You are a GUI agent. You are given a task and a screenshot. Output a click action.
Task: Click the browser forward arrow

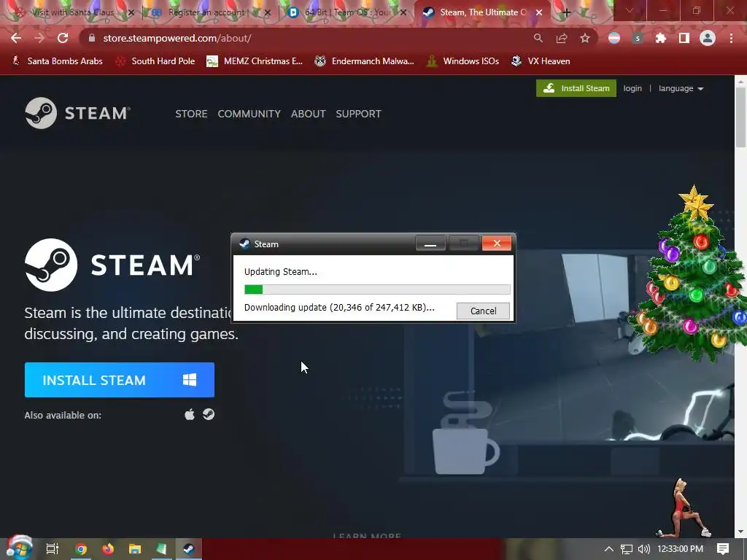(39, 38)
